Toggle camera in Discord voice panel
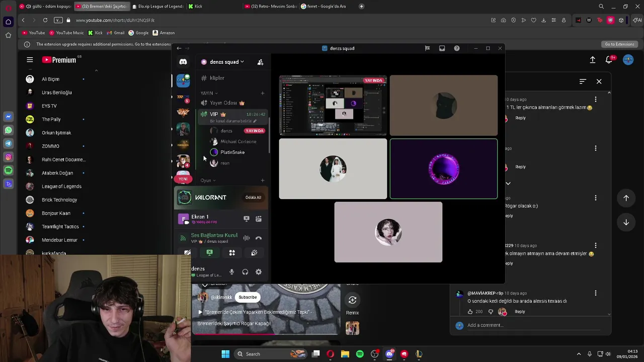The height and width of the screenshot is (362, 644). (187, 253)
